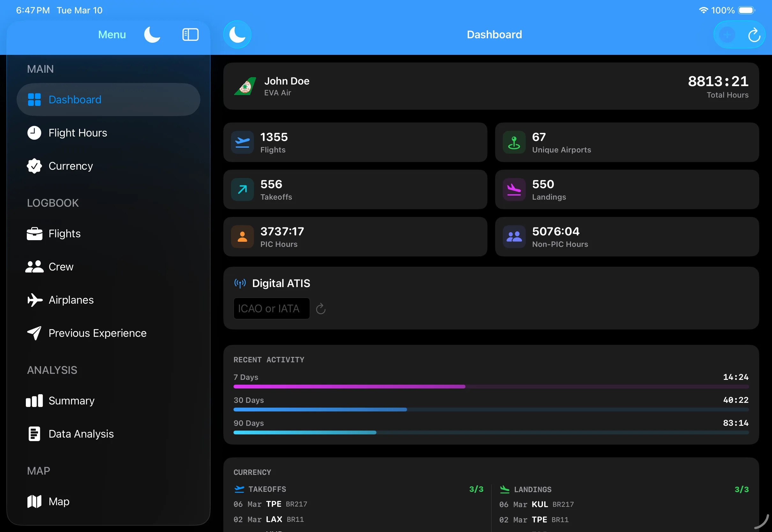Viewport: 772px width, 532px height.
Task: Open Previous Experience
Action: coord(97,333)
